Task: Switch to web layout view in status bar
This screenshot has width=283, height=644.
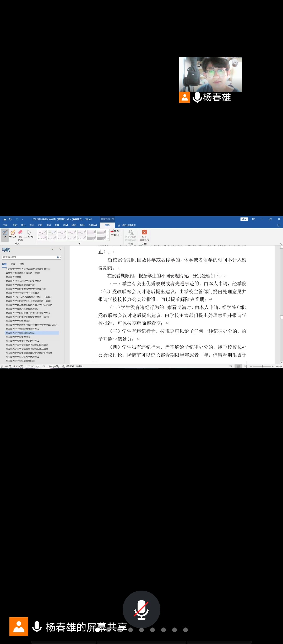Action: tap(246, 366)
